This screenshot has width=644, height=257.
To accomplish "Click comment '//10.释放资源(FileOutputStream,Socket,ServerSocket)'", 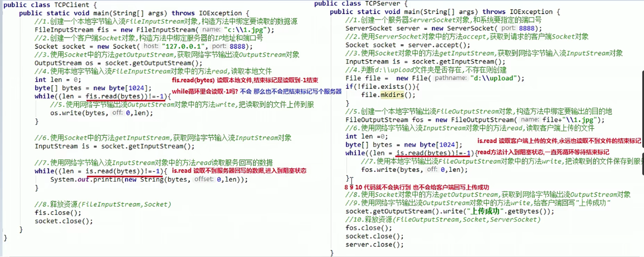I will (443, 220).
